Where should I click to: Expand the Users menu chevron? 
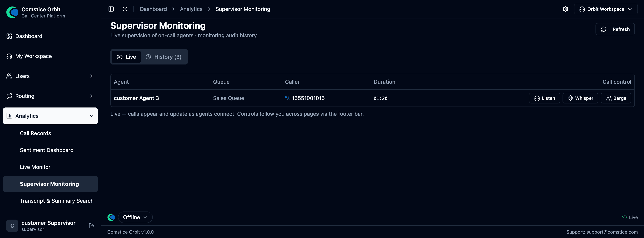tap(91, 76)
